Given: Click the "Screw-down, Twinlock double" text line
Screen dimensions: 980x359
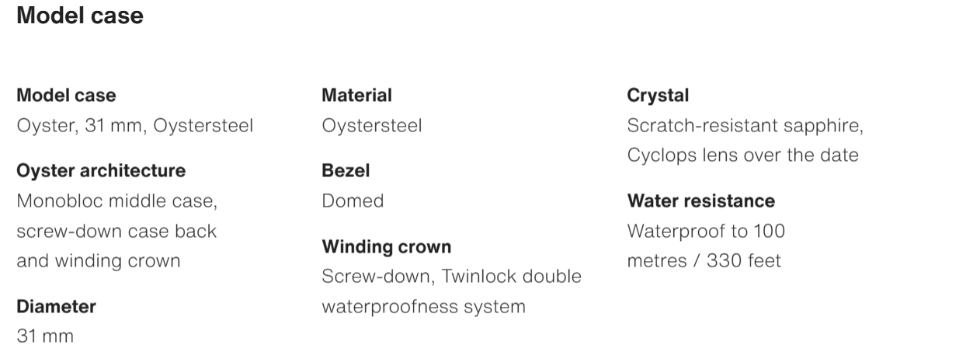Looking at the screenshot, I should click(451, 277).
